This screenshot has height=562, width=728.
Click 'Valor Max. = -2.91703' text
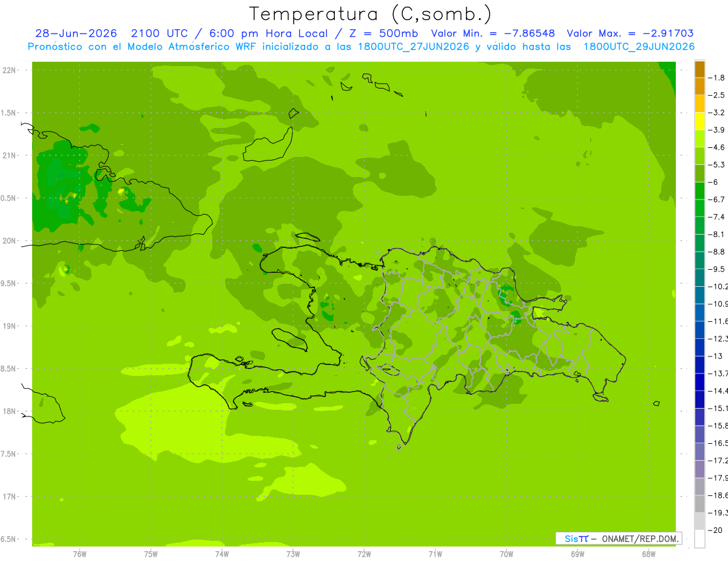[630, 33]
